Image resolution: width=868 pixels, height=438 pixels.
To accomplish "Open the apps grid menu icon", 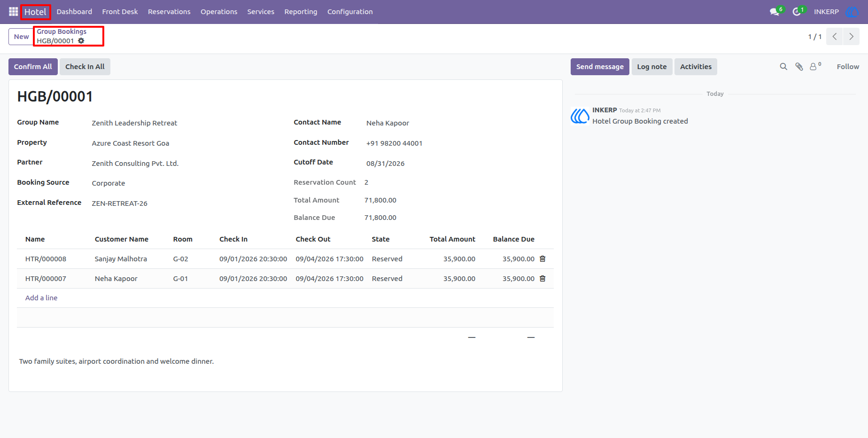I will click(14, 12).
